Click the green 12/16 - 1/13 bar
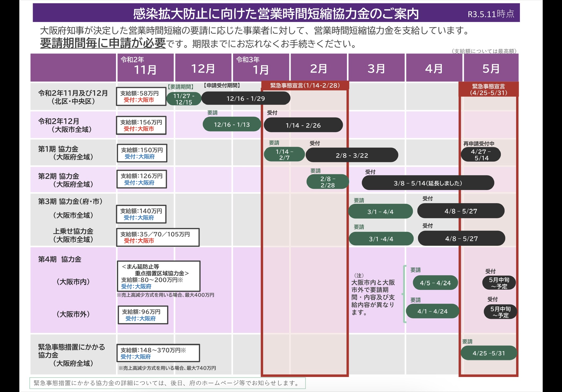 pos(231,124)
